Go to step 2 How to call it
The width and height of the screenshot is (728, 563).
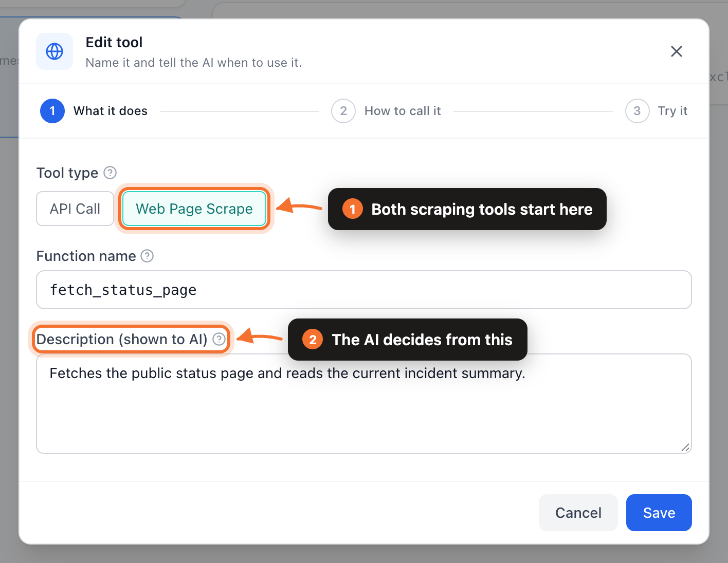click(x=386, y=111)
